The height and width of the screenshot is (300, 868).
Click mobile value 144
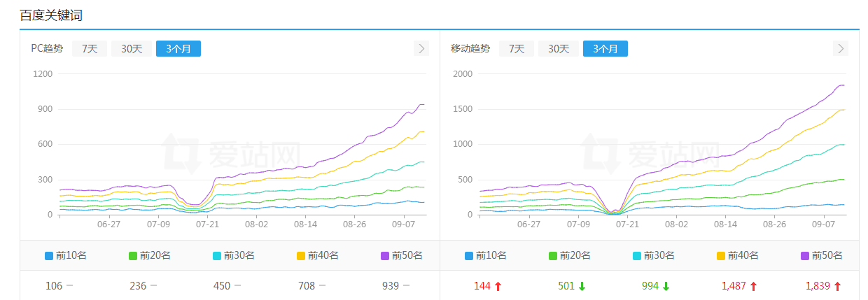[x=482, y=286]
